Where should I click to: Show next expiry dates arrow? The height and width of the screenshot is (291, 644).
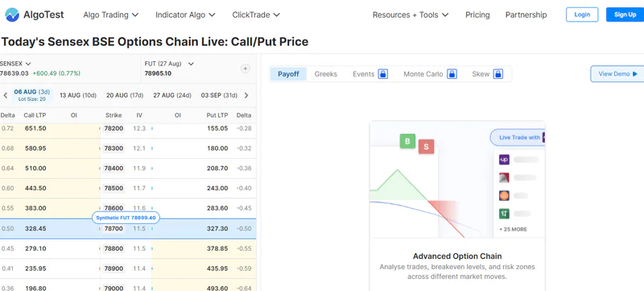[246, 95]
